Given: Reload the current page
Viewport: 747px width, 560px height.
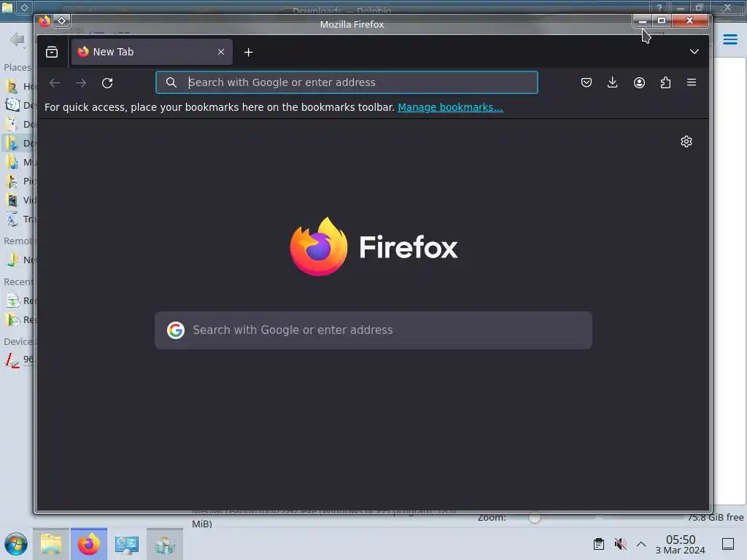Looking at the screenshot, I should click(x=107, y=83).
